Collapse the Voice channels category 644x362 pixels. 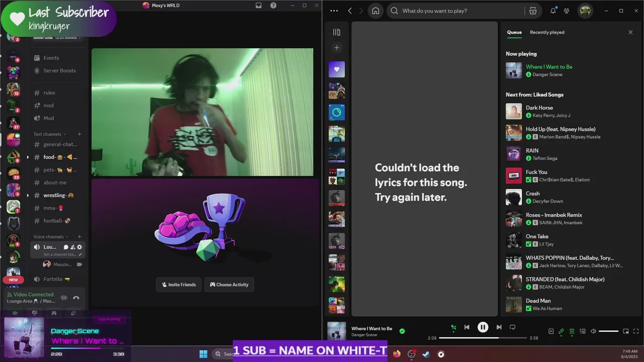point(51,237)
